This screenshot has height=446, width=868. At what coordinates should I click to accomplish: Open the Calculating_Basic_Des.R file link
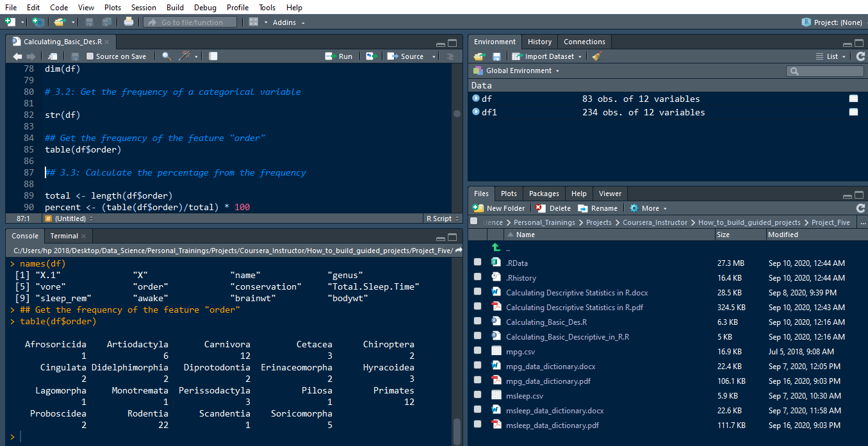tap(546, 322)
